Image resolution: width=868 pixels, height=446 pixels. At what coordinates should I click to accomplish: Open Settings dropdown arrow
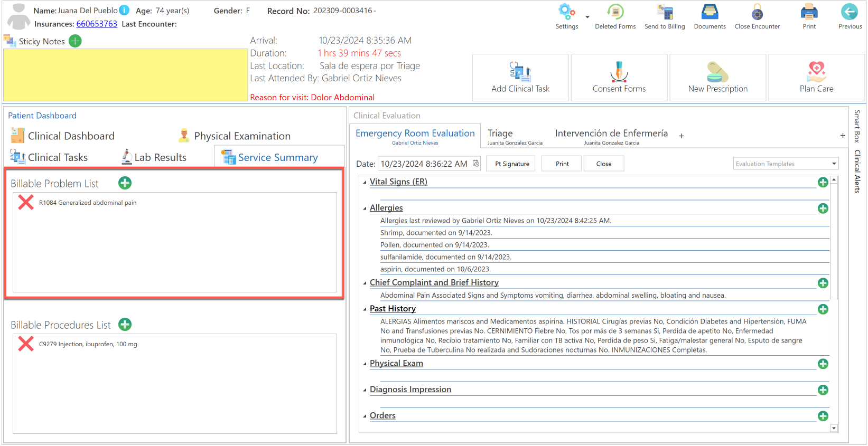(x=587, y=17)
